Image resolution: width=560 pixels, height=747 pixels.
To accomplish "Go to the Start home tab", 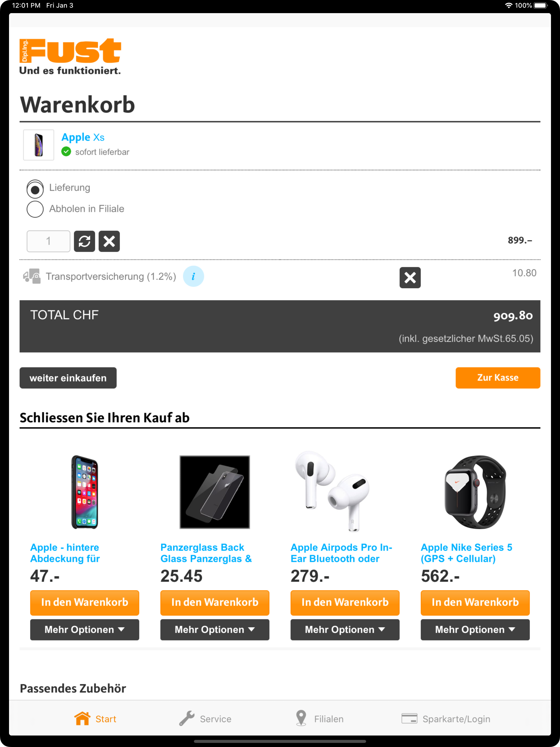I will click(x=95, y=719).
